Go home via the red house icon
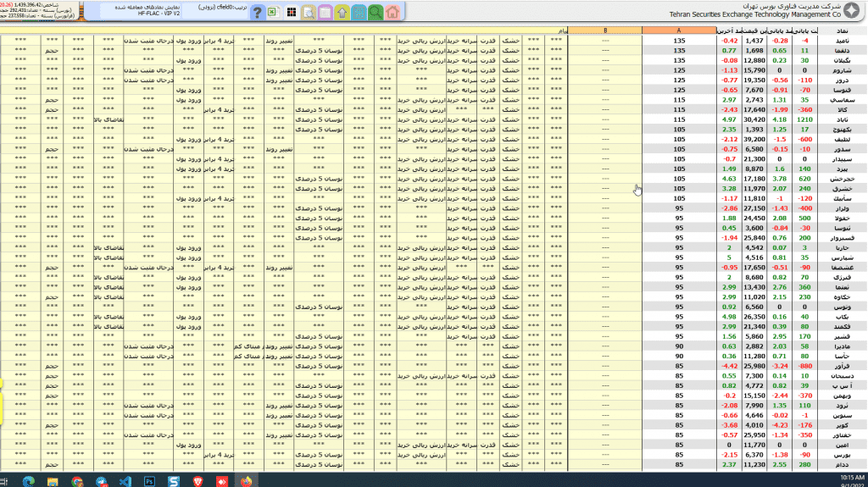868x487 pixels. (x=392, y=12)
